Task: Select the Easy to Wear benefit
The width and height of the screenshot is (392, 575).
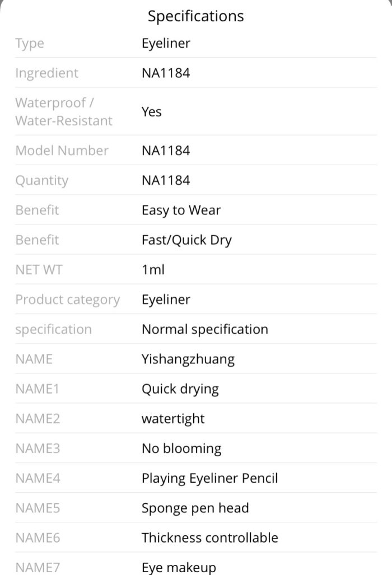Action: (181, 210)
